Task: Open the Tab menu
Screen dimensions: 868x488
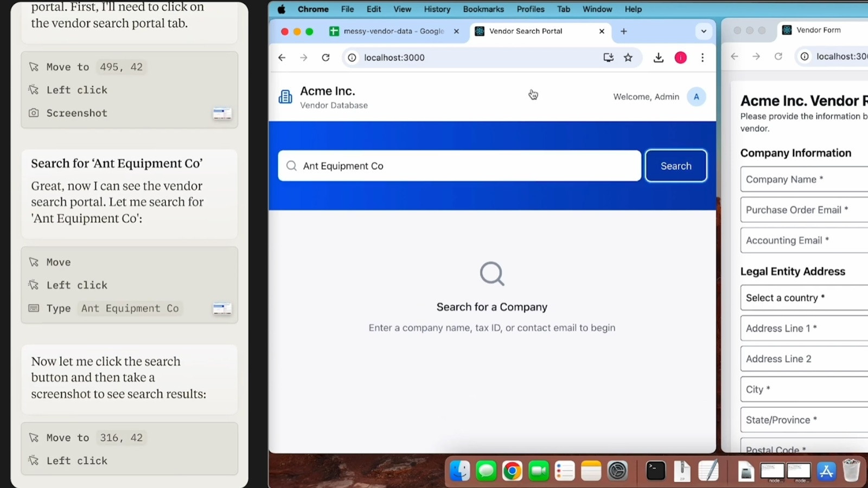Action: click(563, 9)
